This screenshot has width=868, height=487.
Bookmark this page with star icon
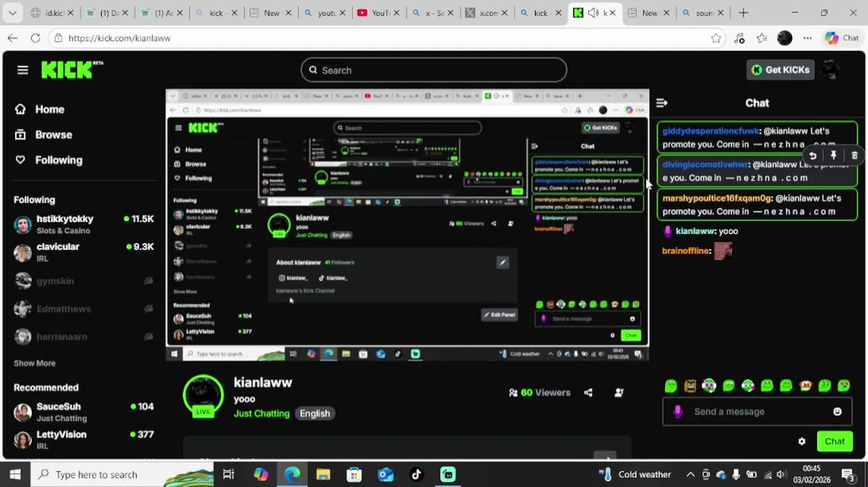pyautogui.click(x=716, y=38)
